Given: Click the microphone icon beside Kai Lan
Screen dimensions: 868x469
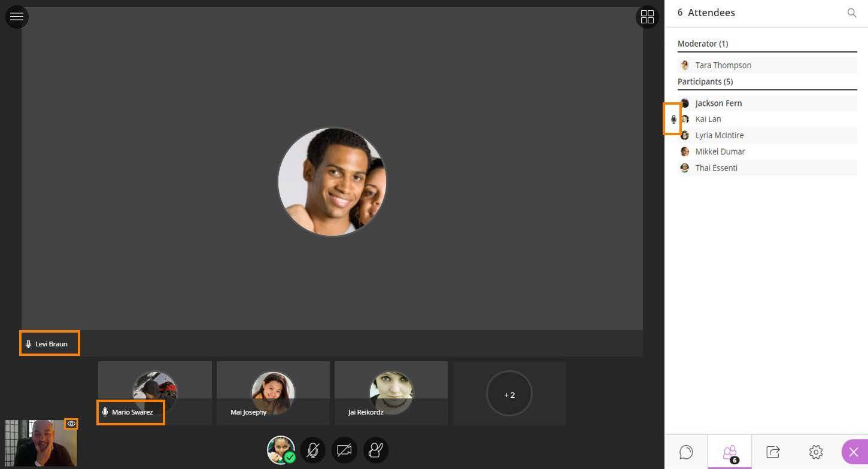Looking at the screenshot, I should click(673, 119).
